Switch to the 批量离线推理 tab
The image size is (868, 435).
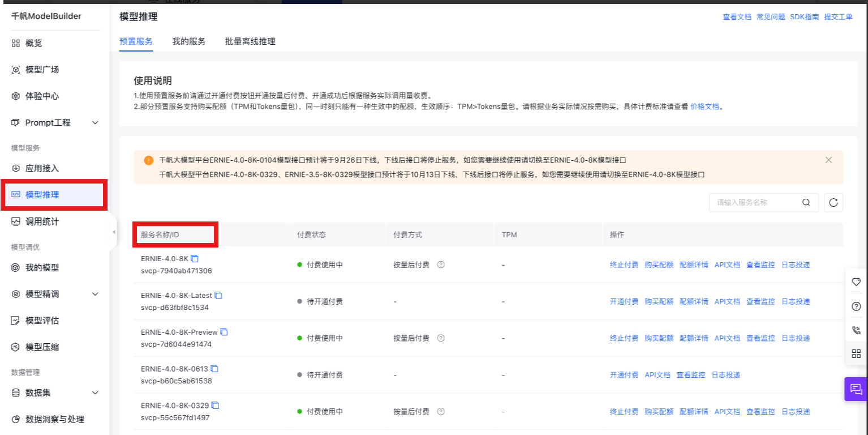(250, 41)
